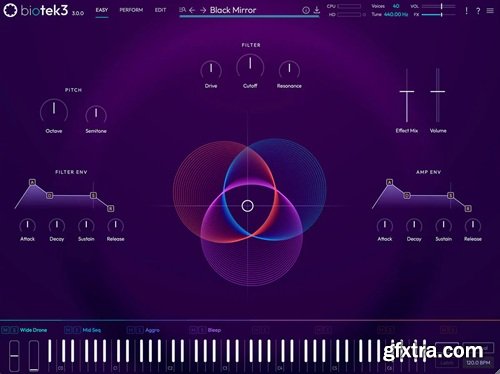Show preset info circle icon

[306, 10]
